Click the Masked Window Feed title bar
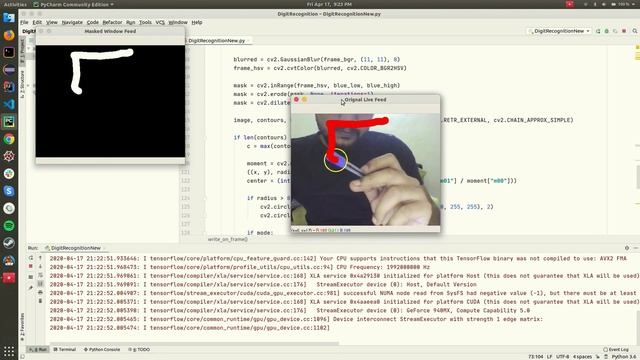The image size is (640, 360). [x=110, y=31]
